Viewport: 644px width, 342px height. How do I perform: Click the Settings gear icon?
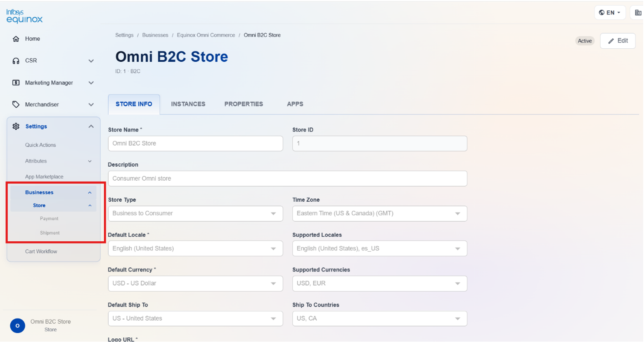coord(16,126)
